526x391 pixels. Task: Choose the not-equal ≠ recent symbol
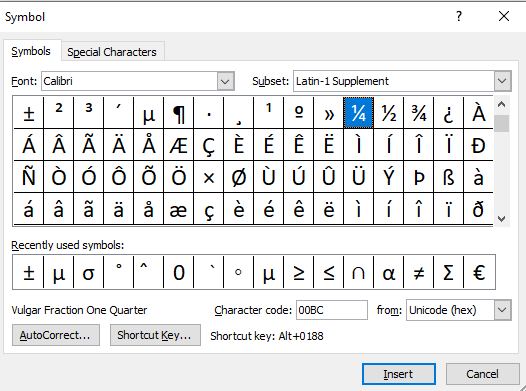click(418, 272)
